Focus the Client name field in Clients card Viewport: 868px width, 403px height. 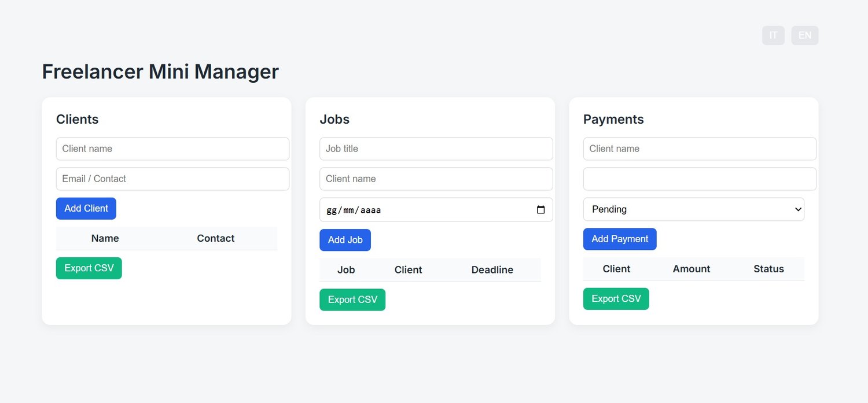pos(172,149)
